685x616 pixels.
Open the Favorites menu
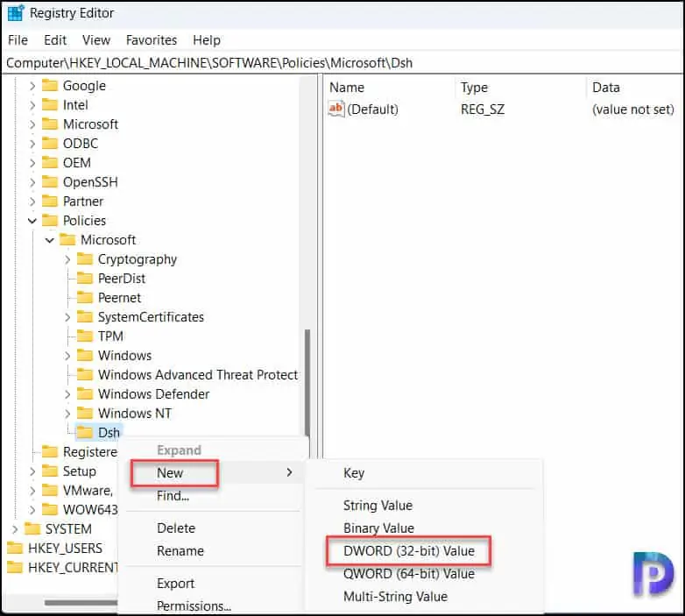[152, 40]
